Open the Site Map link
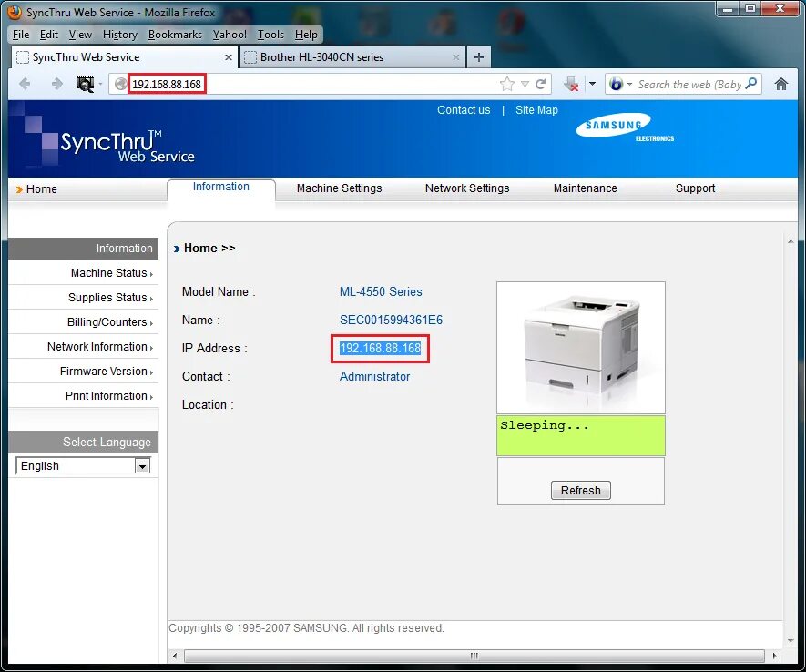 [536, 110]
